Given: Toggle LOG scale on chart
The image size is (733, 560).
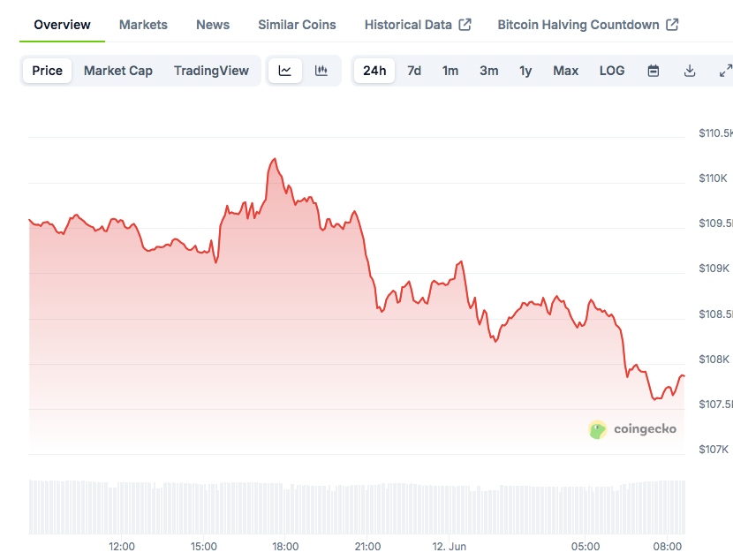Looking at the screenshot, I should 612,71.
